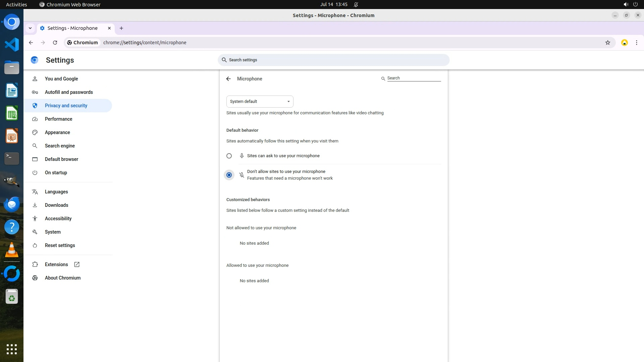Click the microphone sites Search field
The height and width of the screenshot is (362, 644).
pyautogui.click(x=414, y=78)
